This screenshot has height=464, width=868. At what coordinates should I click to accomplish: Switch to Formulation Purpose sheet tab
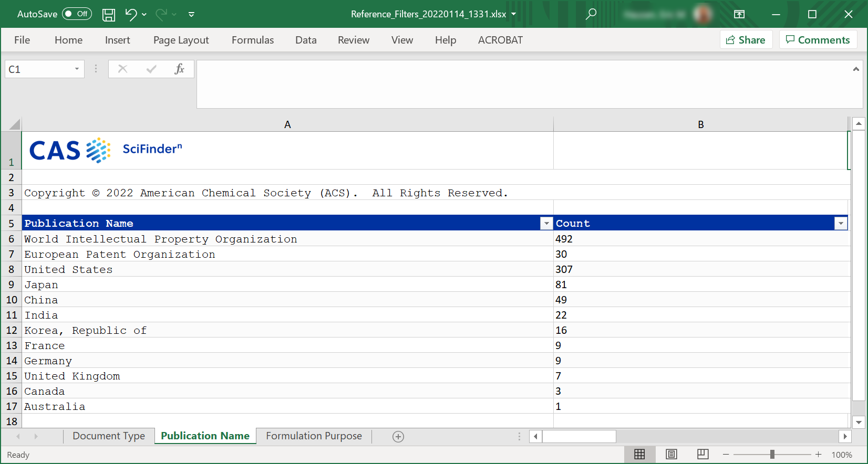pyautogui.click(x=314, y=436)
